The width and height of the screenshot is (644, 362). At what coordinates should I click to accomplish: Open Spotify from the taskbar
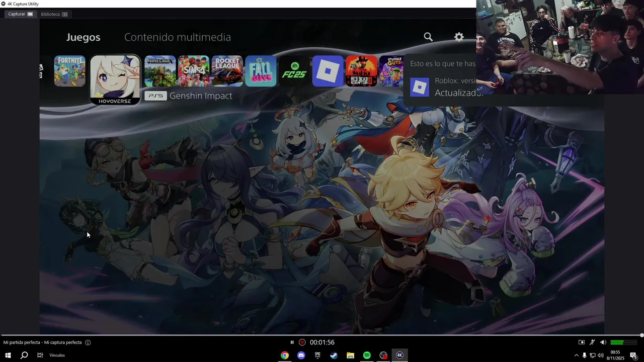pyautogui.click(x=367, y=355)
